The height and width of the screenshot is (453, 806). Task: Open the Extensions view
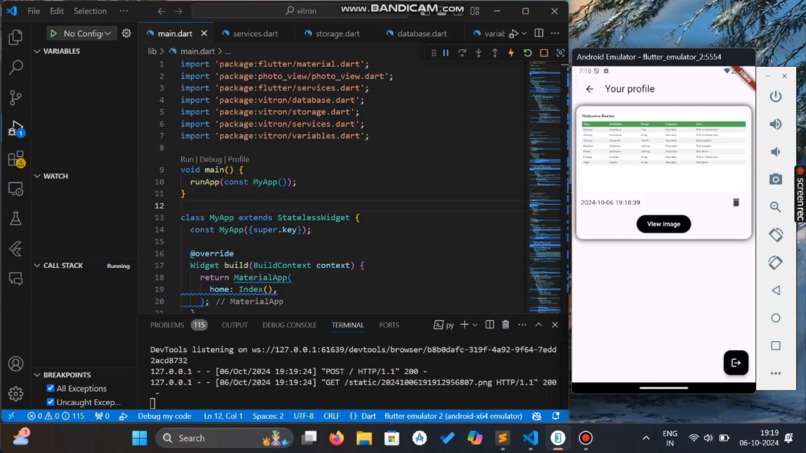pos(16,159)
